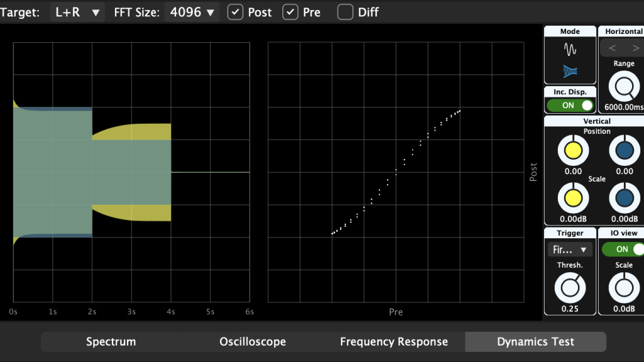
Task: Open the Oscilloscope view
Action: pyautogui.click(x=252, y=341)
